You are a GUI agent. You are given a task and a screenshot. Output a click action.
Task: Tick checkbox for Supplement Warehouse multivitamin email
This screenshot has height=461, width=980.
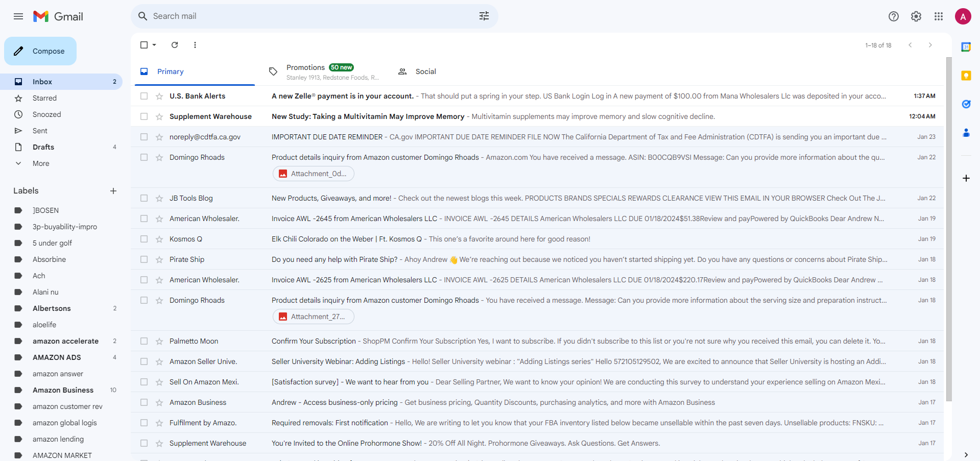[144, 116]
